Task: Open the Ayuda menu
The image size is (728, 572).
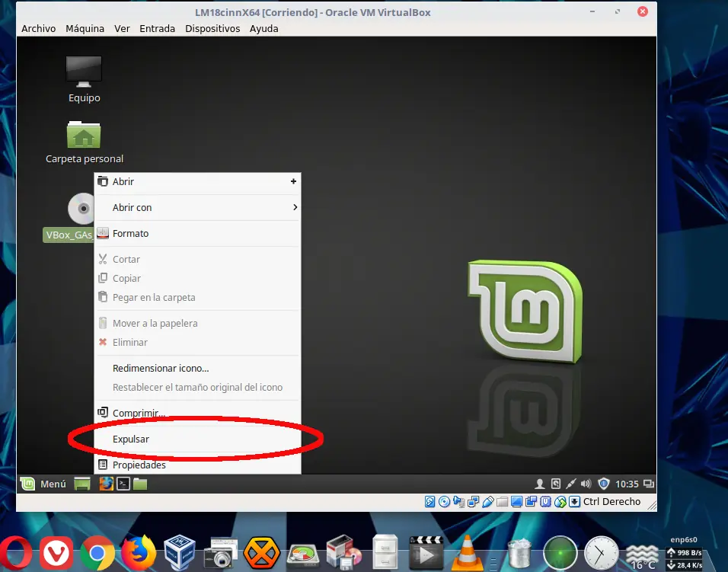Action: pyautogui.click(x=264, y=28)
